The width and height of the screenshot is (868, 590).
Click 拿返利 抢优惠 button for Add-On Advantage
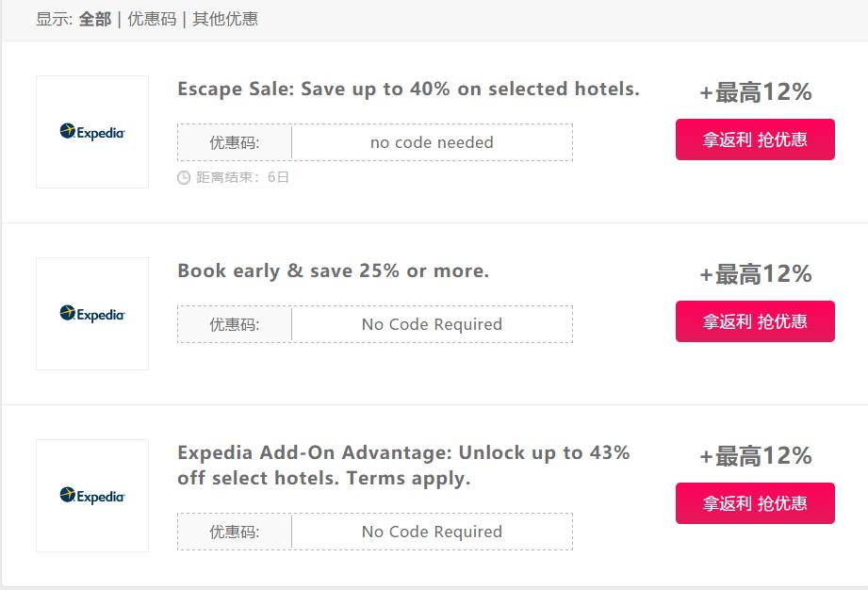[x=755, y=503]
